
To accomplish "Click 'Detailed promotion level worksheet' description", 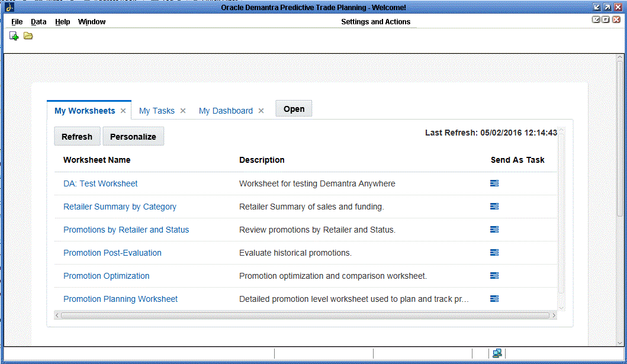I will coord(354,299).
